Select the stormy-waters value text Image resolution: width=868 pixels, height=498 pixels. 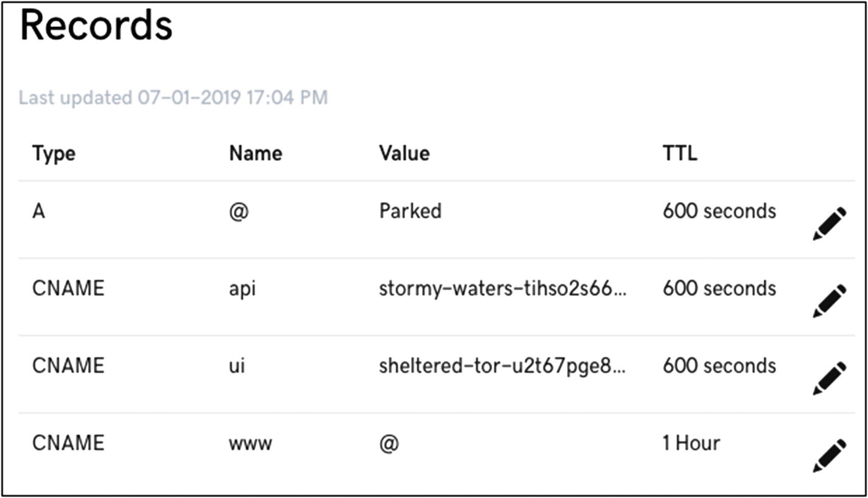tap(503, 288)
